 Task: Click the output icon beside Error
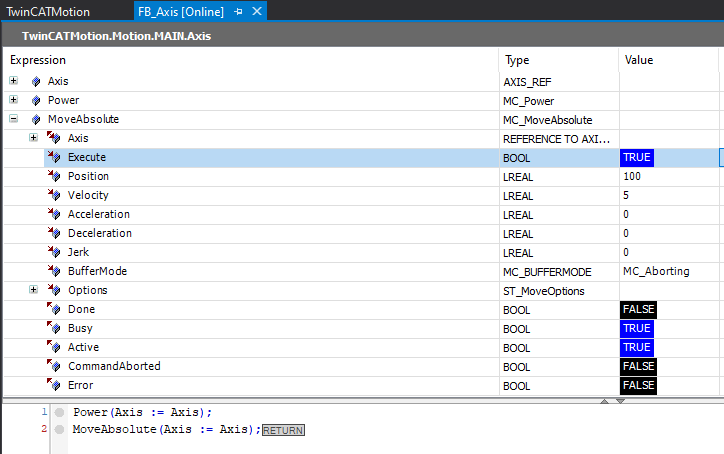point(54,384)
